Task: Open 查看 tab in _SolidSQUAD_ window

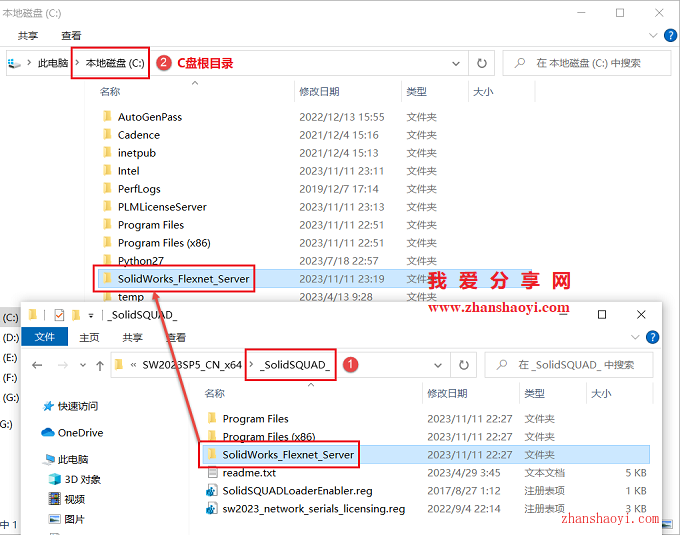Action: pos(177,337)
